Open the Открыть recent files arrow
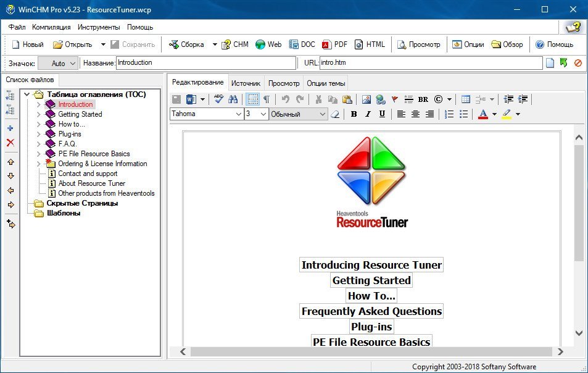Image resolution: width=588 pixels, height=373 pixels. (x=103, y=44)
